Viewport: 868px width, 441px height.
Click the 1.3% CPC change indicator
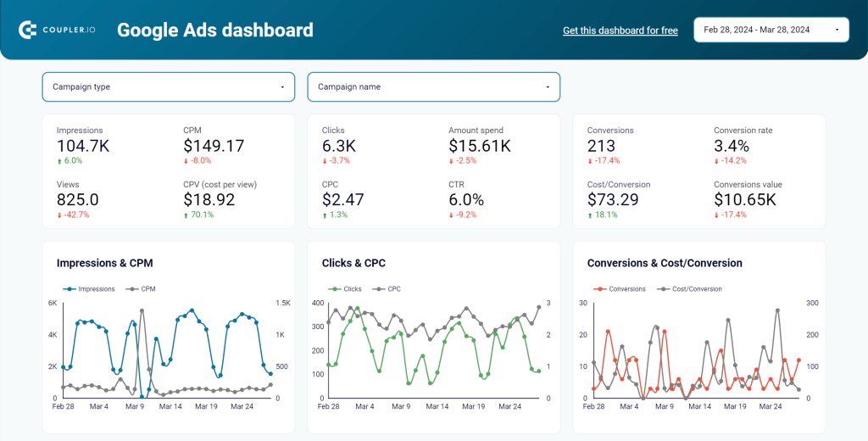335,215
